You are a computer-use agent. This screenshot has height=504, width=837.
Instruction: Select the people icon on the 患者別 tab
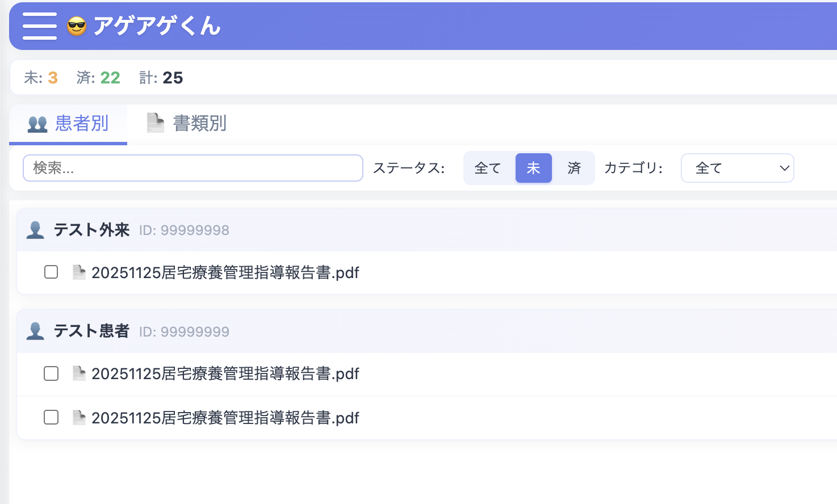(36, 123)
